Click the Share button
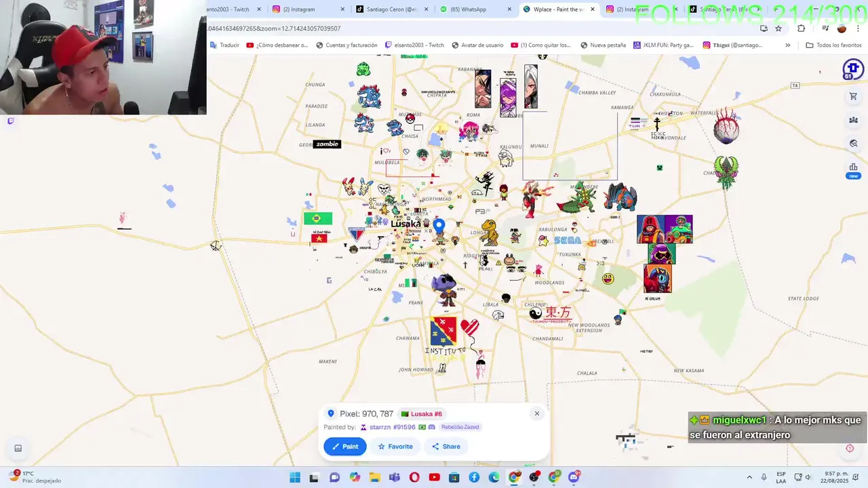Image resolution: width=868 pixels, height=488 pixels. [x=446, y=446]
